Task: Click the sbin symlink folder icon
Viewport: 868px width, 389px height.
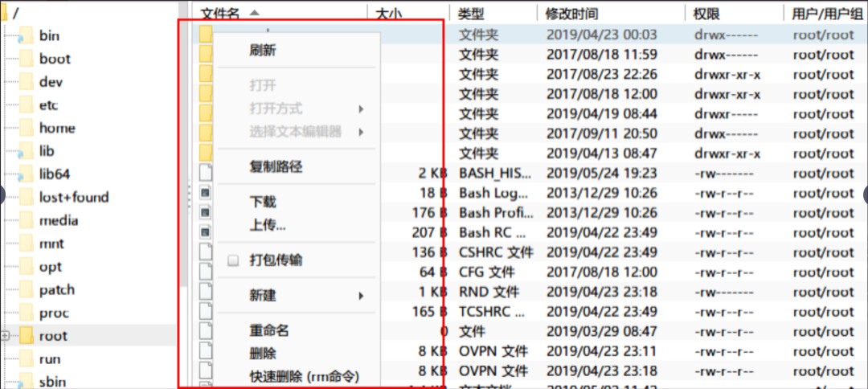Action: point(26,381)
